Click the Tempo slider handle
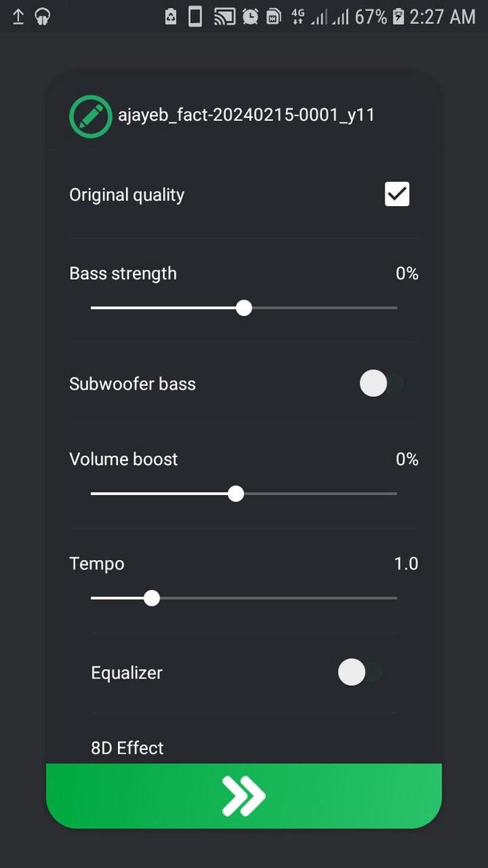The image size is (488, 868). click(151, 598)
